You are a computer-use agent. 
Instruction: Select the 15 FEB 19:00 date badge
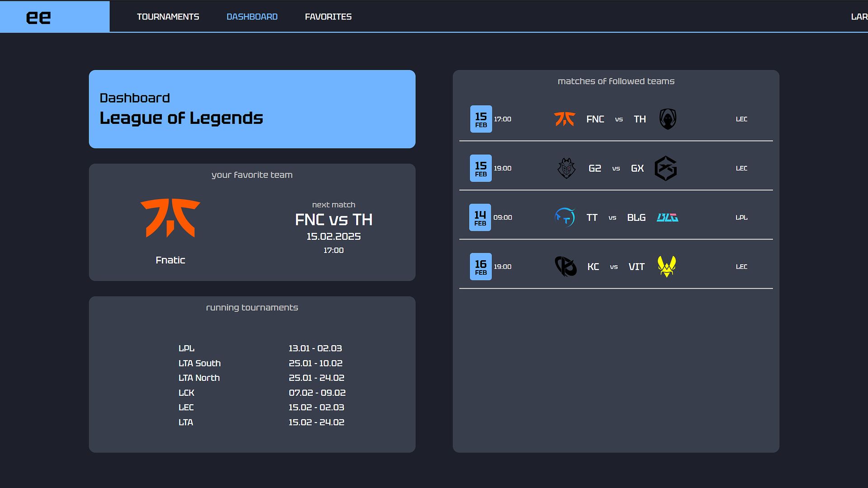point(481,168)
